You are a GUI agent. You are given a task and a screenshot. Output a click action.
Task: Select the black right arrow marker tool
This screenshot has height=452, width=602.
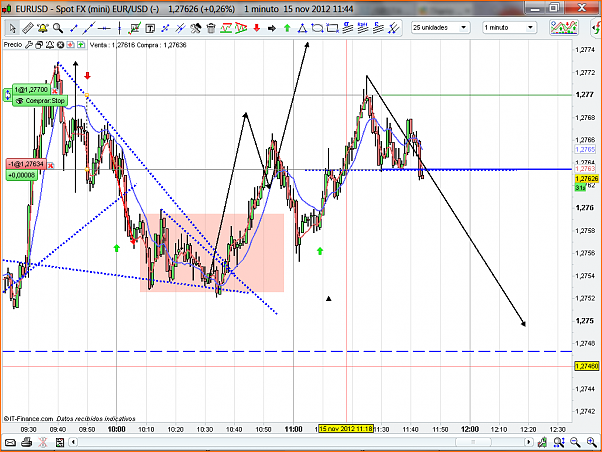click(x=272, y=28)
